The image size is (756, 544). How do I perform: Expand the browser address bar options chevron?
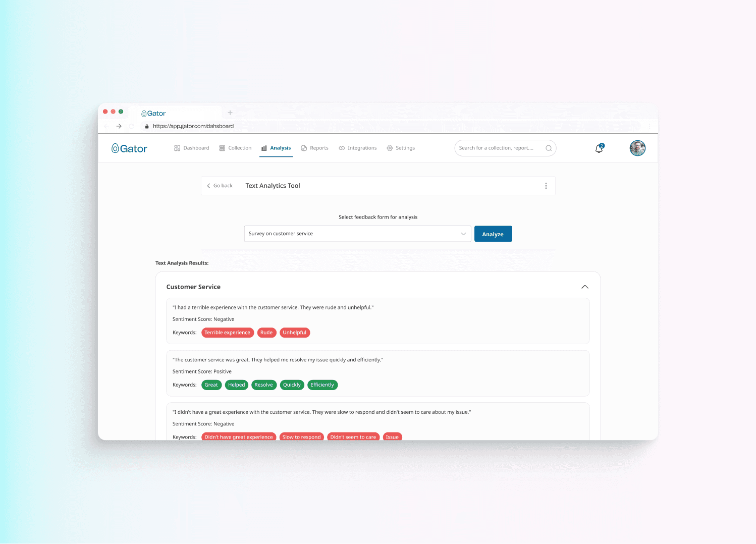649,126
